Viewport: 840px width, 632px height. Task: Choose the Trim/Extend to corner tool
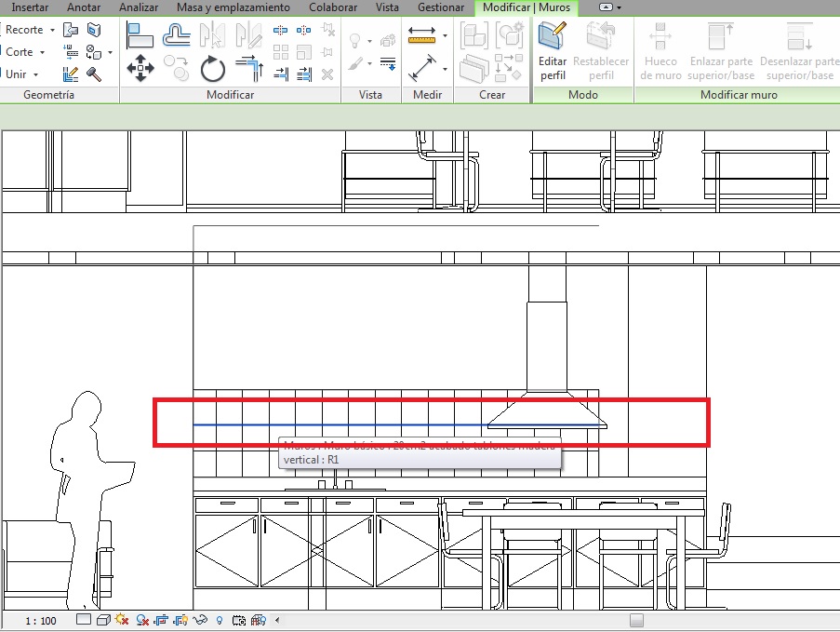click(x=248, y=67)
